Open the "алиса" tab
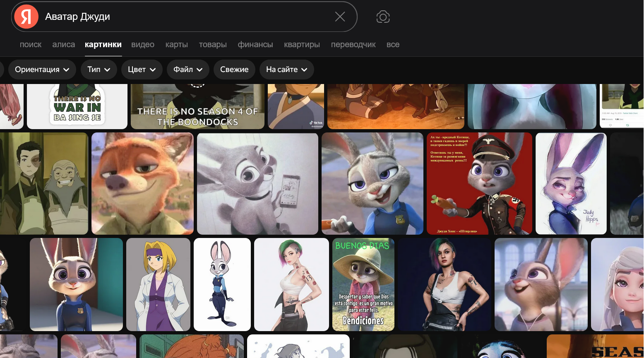Image resolution: width=644 pixels, height=358 pixels. pos(64,45)
